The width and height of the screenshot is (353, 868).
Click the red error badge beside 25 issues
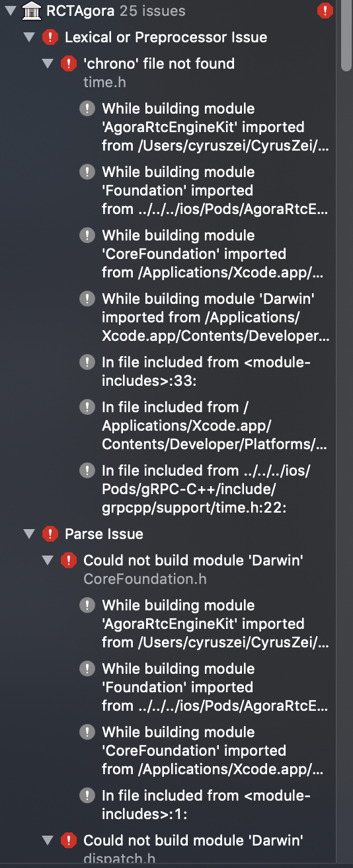pos(325,11)
